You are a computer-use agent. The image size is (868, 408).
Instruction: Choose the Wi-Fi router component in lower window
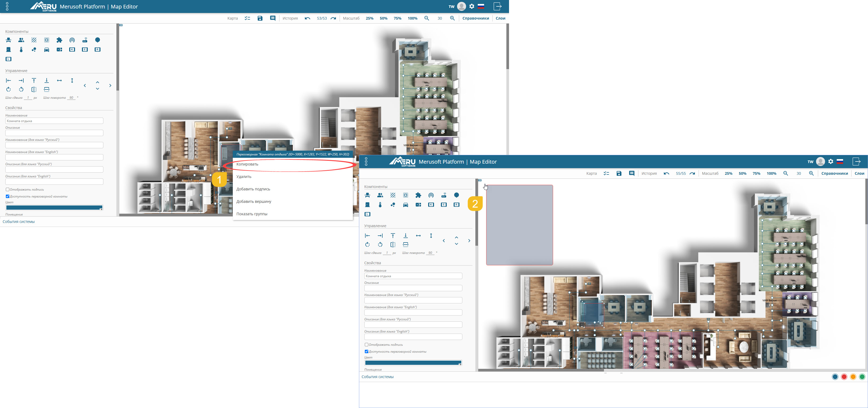pos(444,195)
